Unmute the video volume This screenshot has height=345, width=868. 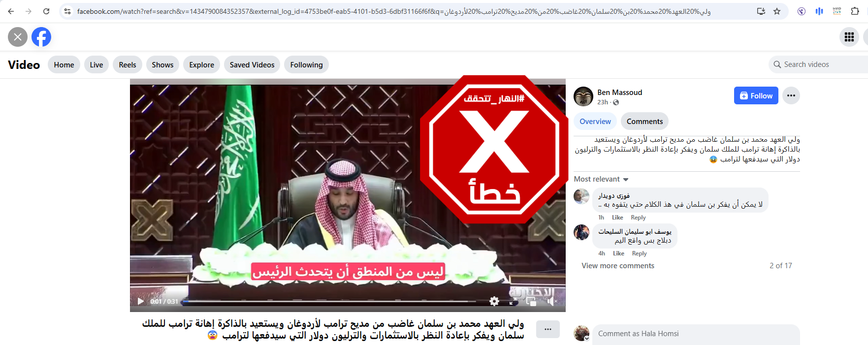click(x=551, y=301)
